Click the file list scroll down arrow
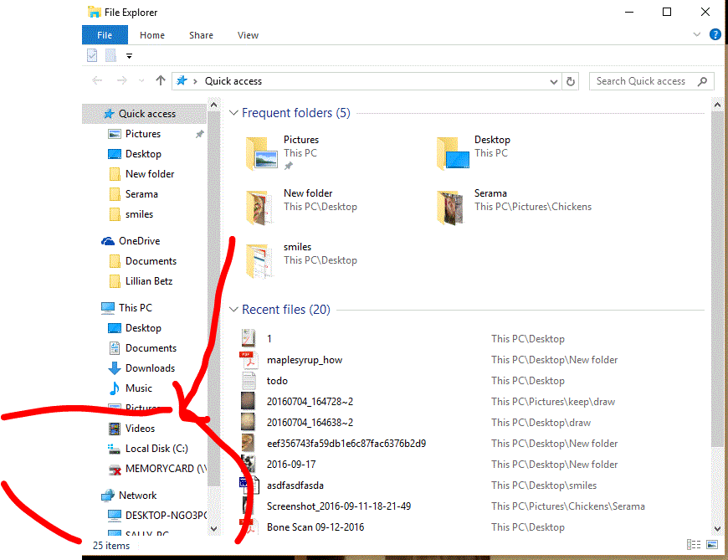Image resolution: width=728 pixels, height=560 pixels. (717, 528)
